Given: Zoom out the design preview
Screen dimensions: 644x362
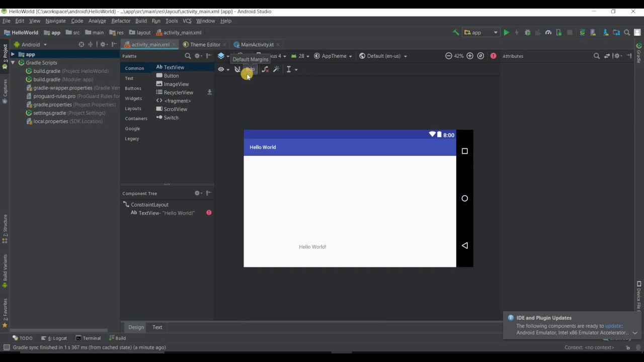Looking at the screenshot, I should tap(448, 56).
